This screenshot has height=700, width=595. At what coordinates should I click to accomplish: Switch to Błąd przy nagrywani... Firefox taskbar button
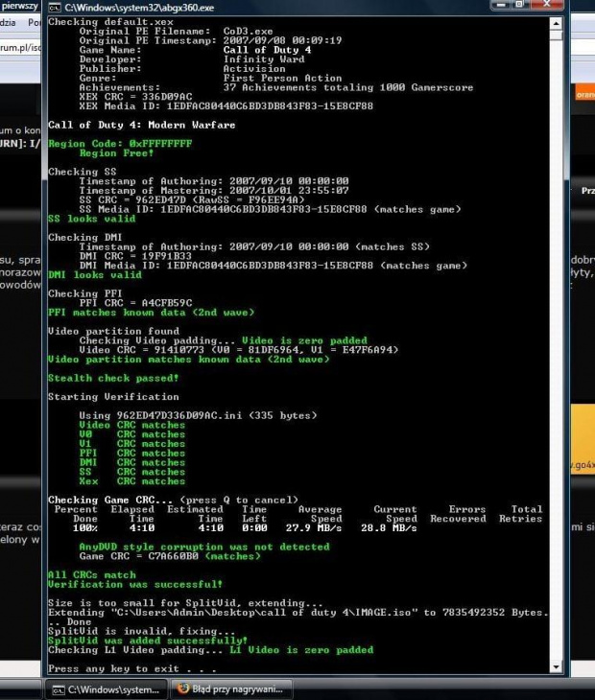pyautogui.click(x=232, y=689)
